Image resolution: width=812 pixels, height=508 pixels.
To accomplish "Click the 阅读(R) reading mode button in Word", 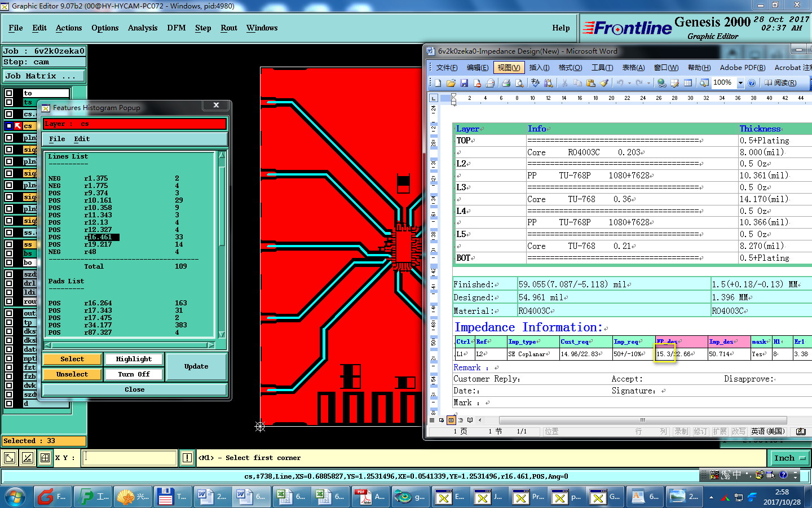I will point(780,83).
